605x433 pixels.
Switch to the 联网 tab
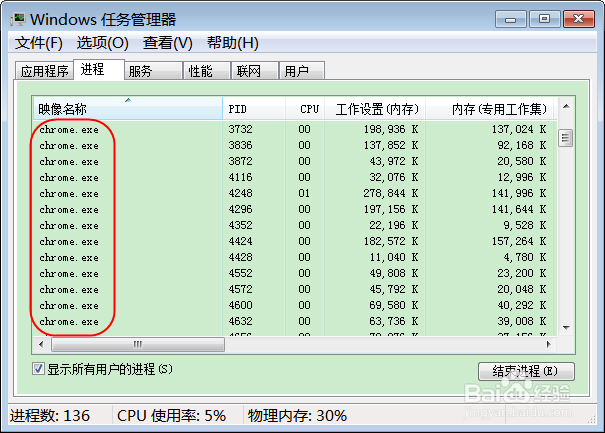(x=255, y=71)
